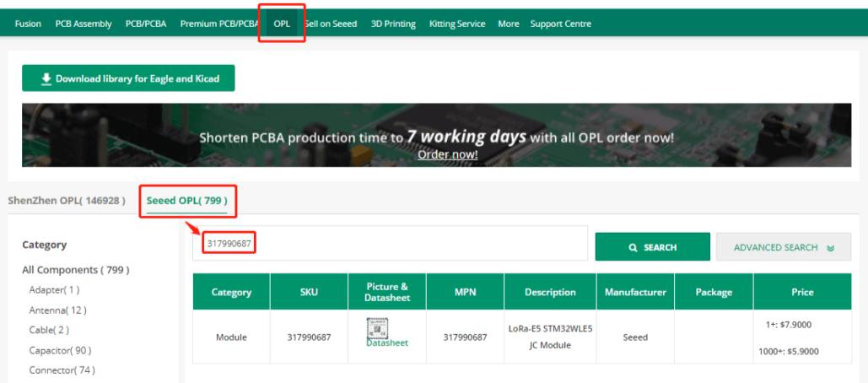The height and width of the screenshot is (383, 868).
Task: Choose the Antenna category filter
Action: tap(57, 310)
